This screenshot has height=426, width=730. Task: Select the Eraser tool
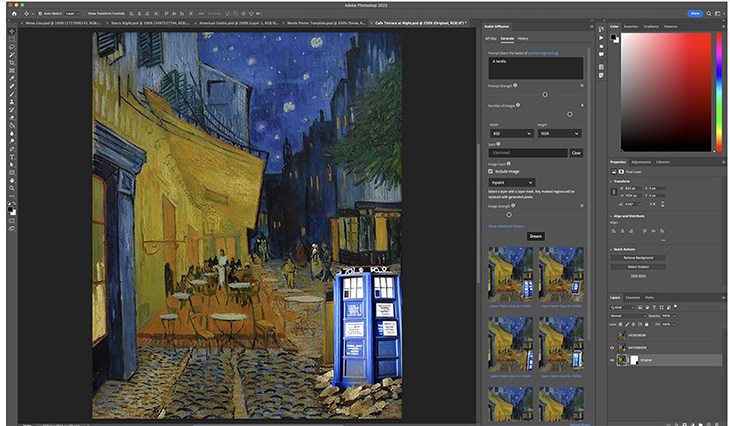12,117
